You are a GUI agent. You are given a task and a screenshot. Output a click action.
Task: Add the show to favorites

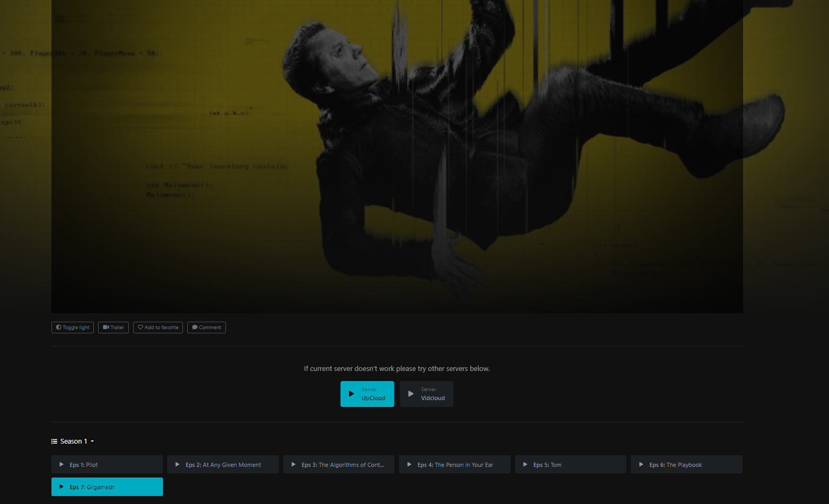tap(158, 328)
